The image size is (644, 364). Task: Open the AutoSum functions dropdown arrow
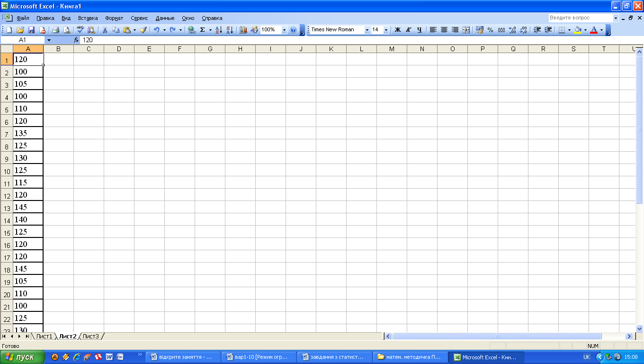tap(210, 30)
